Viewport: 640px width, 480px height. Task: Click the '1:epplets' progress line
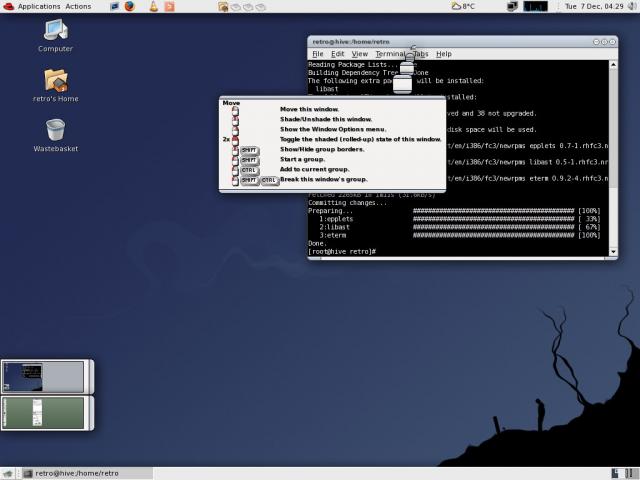point(459,219)
